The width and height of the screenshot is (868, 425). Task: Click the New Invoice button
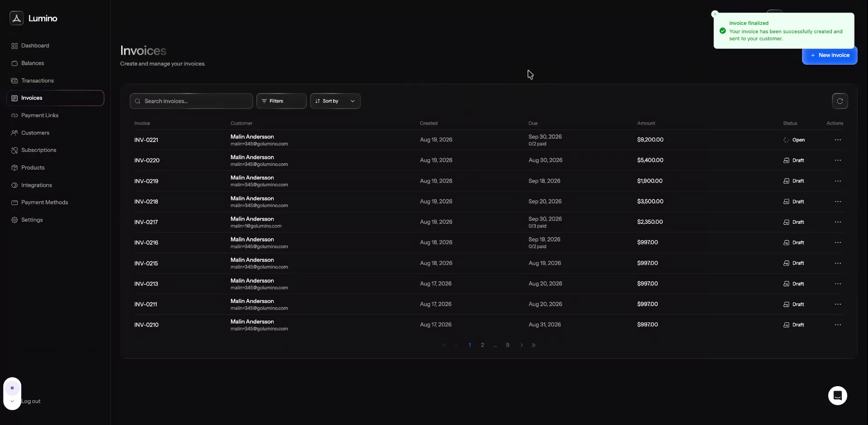tap(830, 55)
